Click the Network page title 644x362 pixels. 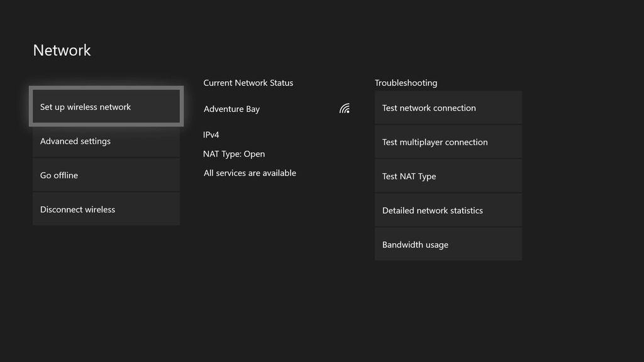(62, 50)
